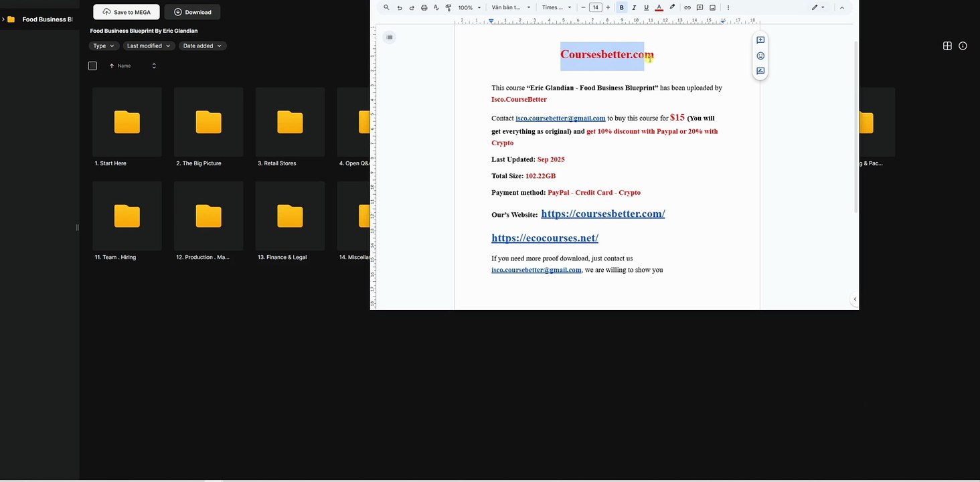The height and width of the screenshot is (482, 980).
Task: Toggle underline formatting in Docs toolbar
Action: (646, 7)
